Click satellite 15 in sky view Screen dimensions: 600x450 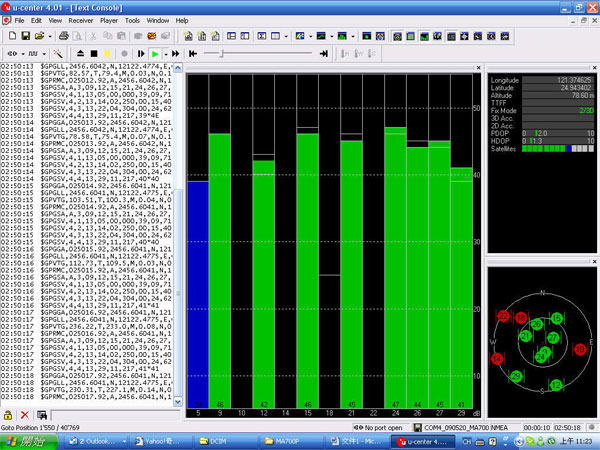(x=557, y=318)
